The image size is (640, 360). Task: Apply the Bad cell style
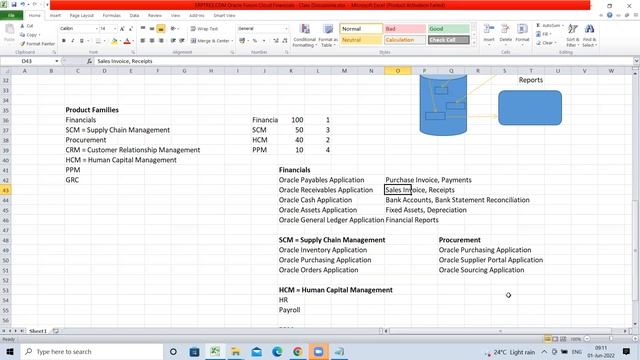pyautogui.click(x=404, y=29)
